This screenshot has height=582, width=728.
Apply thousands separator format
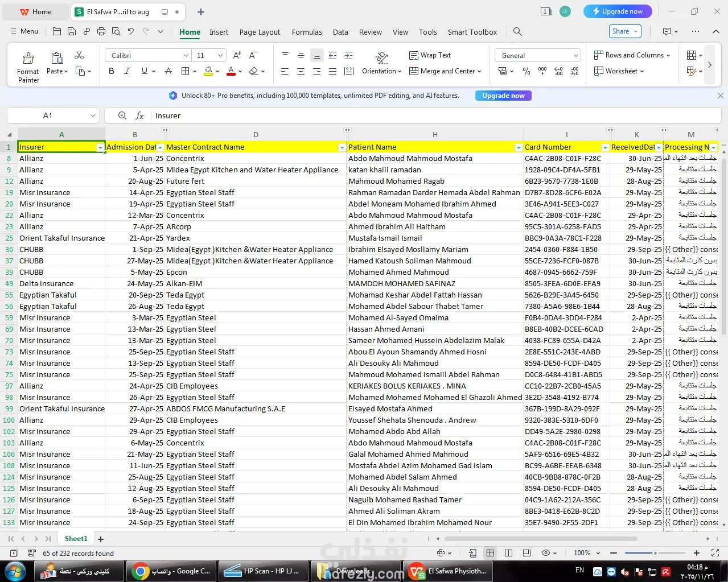click(x=542, y=71)
